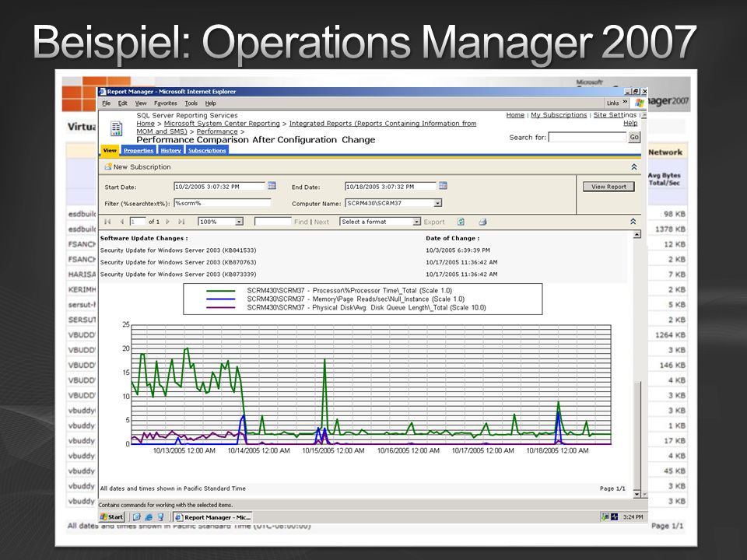This screenshot has width=747, height=560.
Task: Open the End Date calendar picker
Action: coord(443,186)
